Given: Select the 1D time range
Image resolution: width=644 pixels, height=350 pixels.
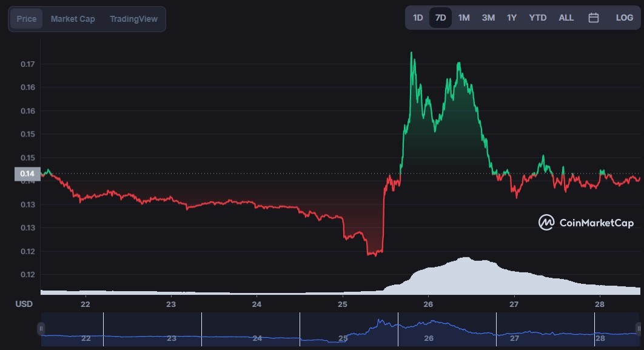Looking at the screenshot, I should (418, 18).
